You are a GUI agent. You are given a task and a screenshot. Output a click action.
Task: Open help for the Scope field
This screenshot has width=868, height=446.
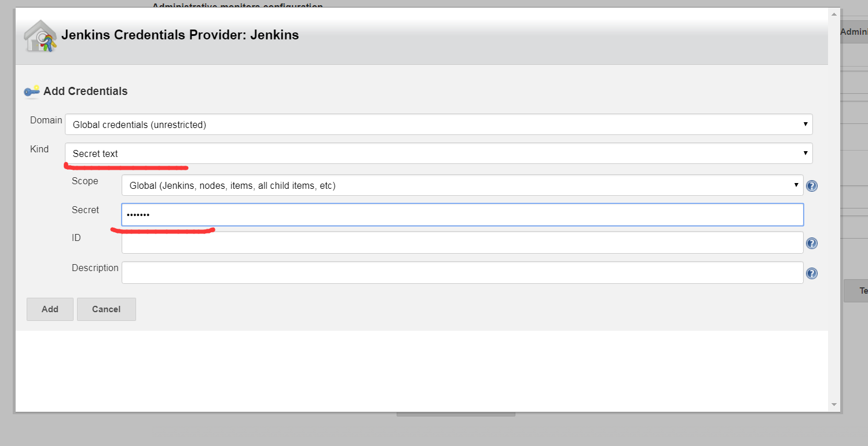click(x=812, y=186)
